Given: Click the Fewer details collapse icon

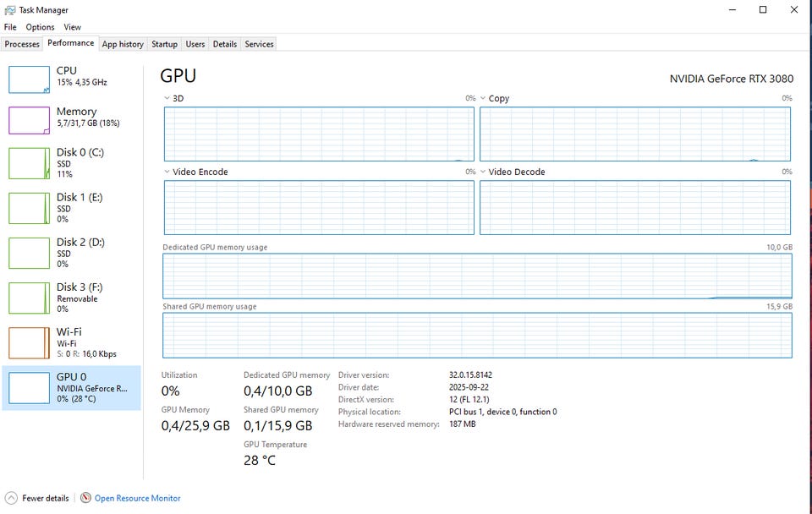Looking at the screenshot, I should (x=11, y=498).
